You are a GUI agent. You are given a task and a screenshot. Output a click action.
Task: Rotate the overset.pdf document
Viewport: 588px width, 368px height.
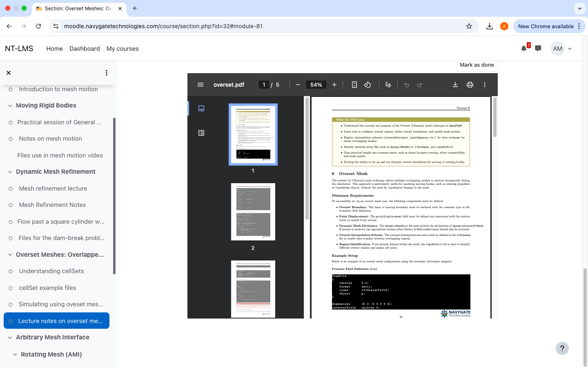point(367,85)
